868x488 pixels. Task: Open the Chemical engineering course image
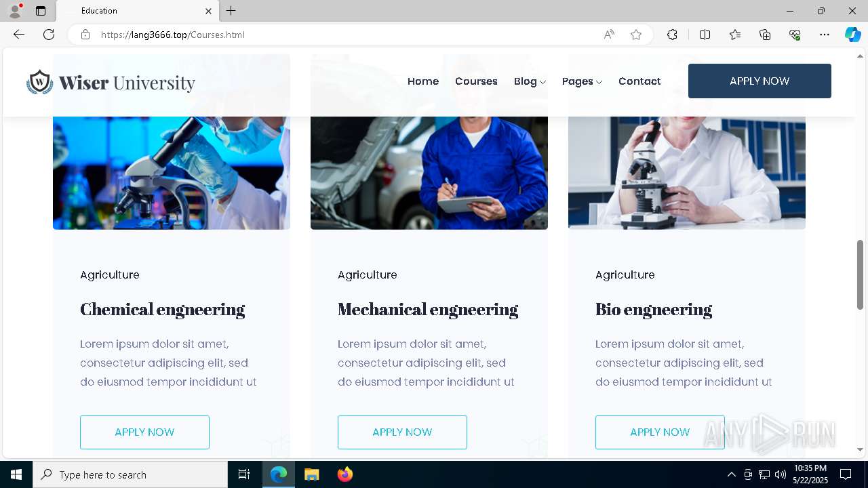point(172,172)
